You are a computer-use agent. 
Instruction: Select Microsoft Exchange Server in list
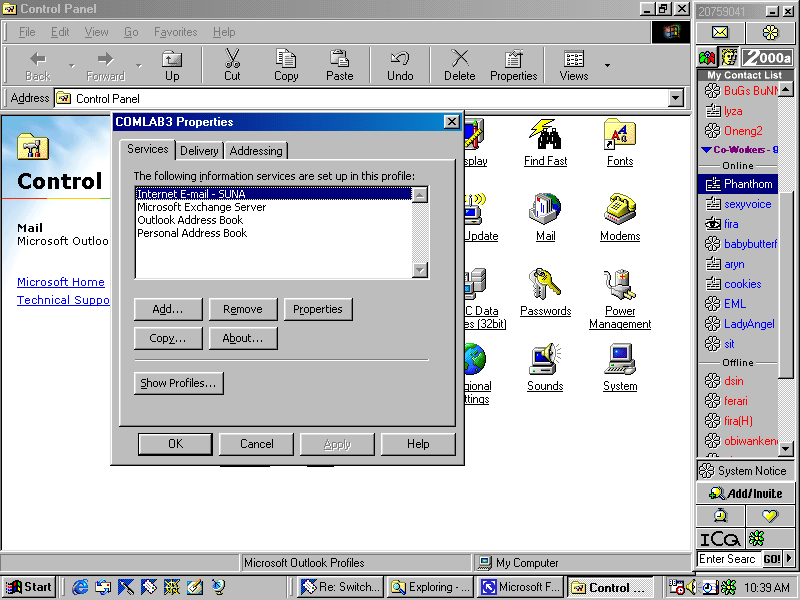coord(273,207)
